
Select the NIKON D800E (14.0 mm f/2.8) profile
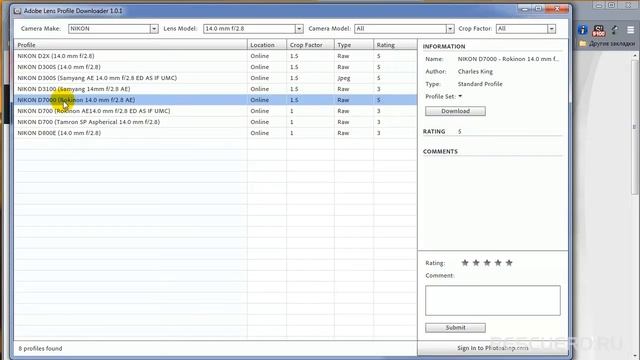pyautogui.click(x=216, y=133)
